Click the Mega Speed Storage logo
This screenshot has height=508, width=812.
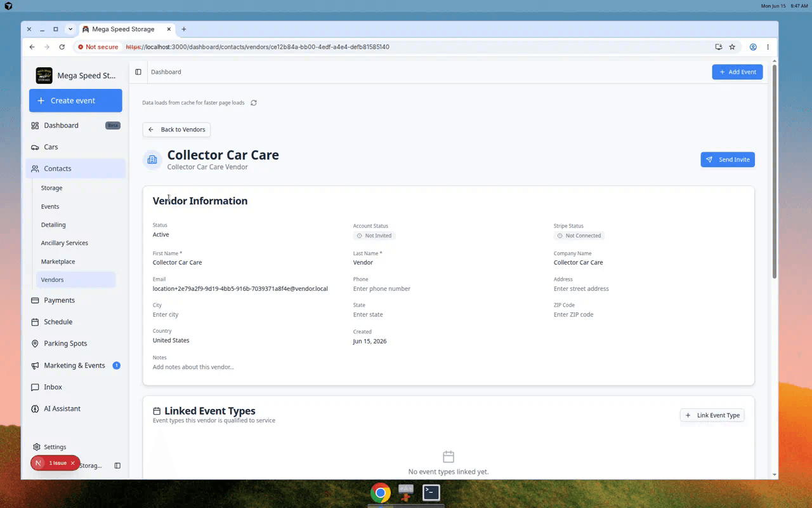44,76
